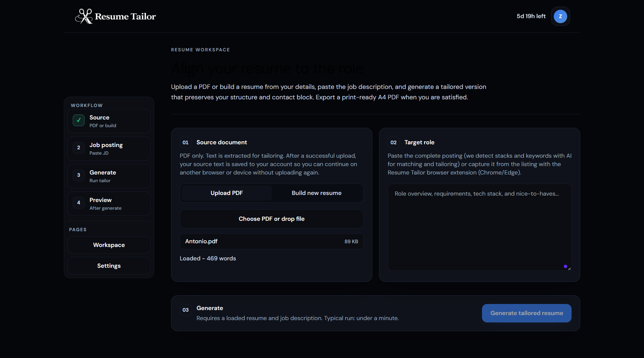Go to the Generate workflow step

[x=109, y=176]
